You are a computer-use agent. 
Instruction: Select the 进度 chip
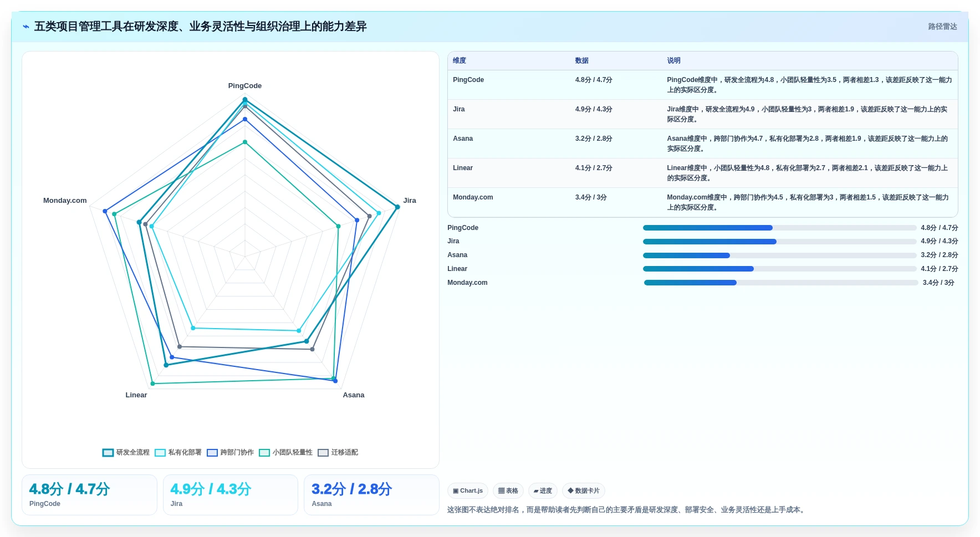point(543,491)
